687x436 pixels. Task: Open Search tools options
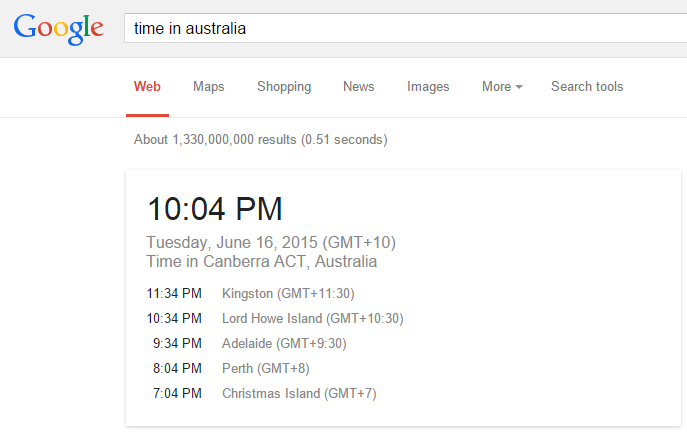coord(587,87)
